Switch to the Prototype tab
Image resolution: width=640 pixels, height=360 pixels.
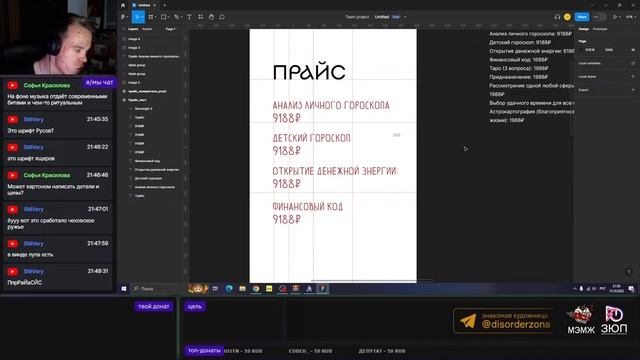click(600, 29)
